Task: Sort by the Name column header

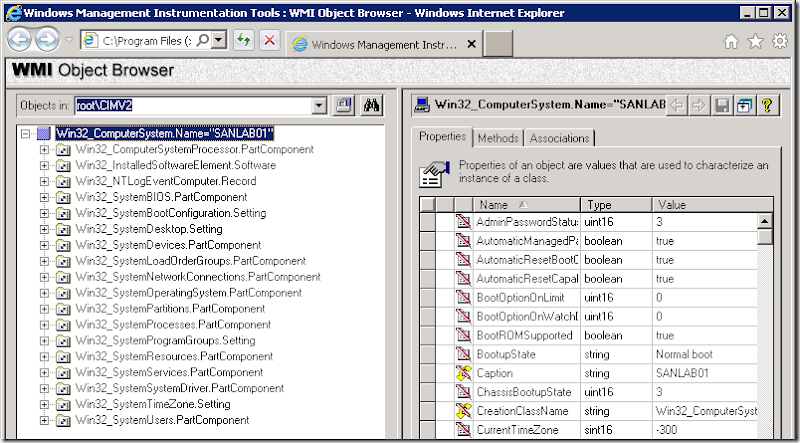Action: [527, 205]
